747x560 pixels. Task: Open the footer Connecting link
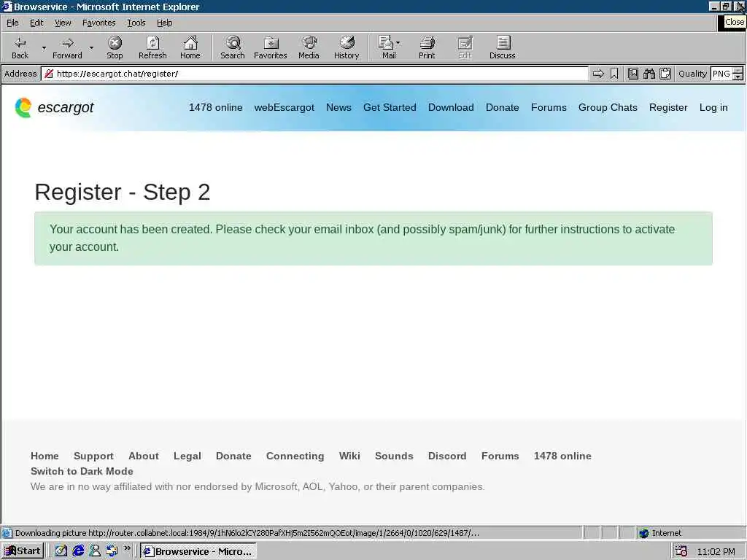[295, 456]
